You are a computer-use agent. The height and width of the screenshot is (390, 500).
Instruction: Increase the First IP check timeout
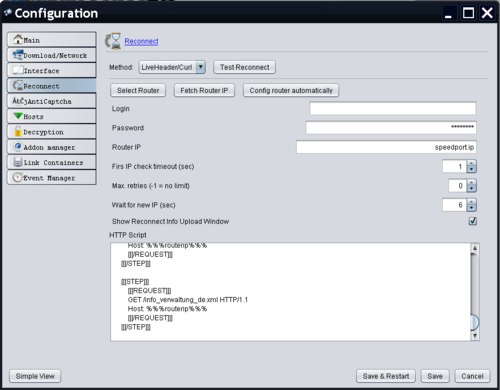(471, 163)
